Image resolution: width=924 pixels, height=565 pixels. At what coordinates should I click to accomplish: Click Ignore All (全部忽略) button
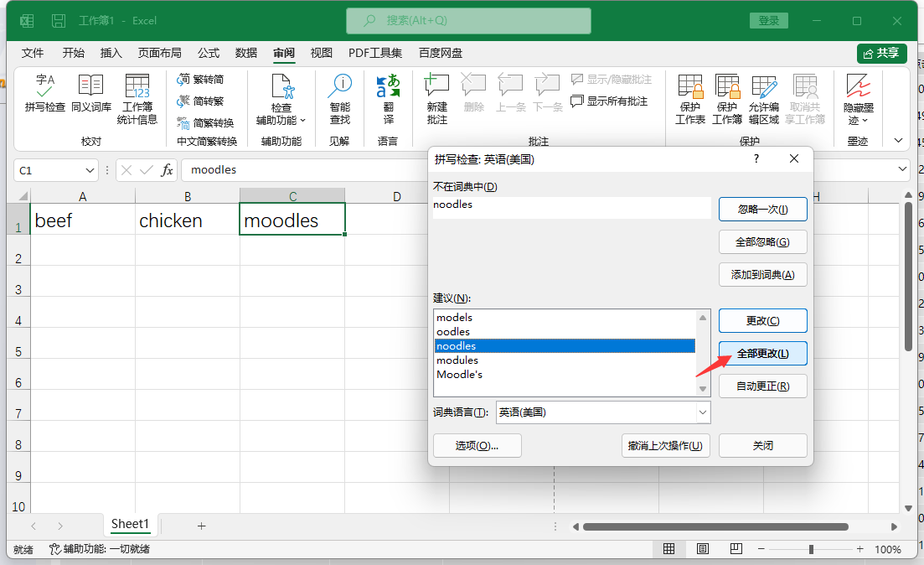(762, 242)
